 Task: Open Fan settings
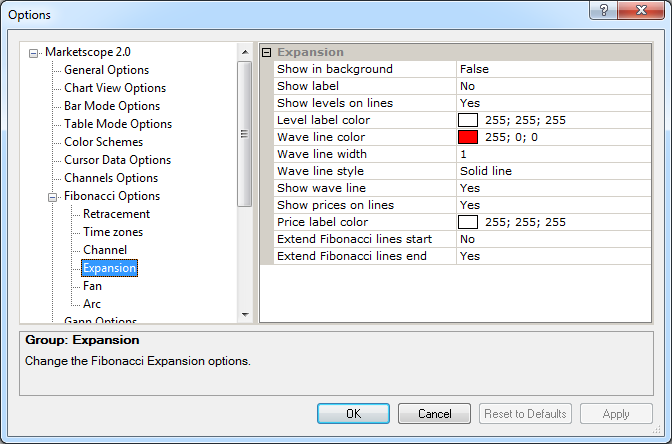coord(92,286)
